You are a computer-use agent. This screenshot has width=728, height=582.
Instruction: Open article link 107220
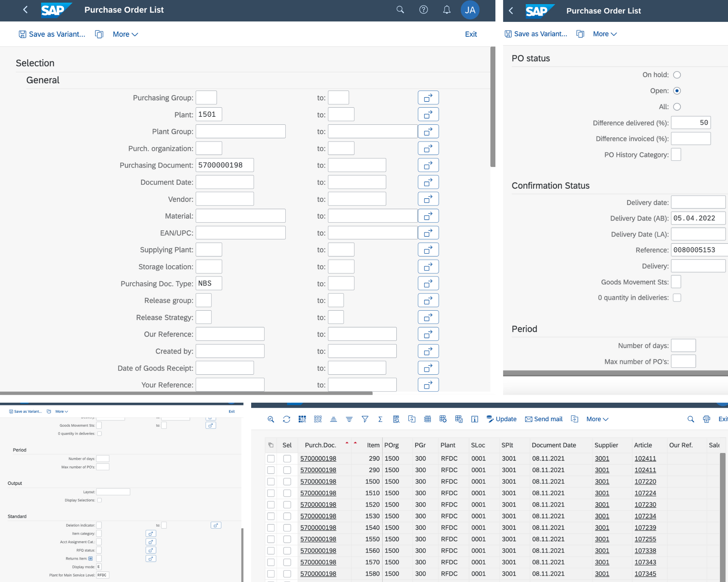(645, 482)
